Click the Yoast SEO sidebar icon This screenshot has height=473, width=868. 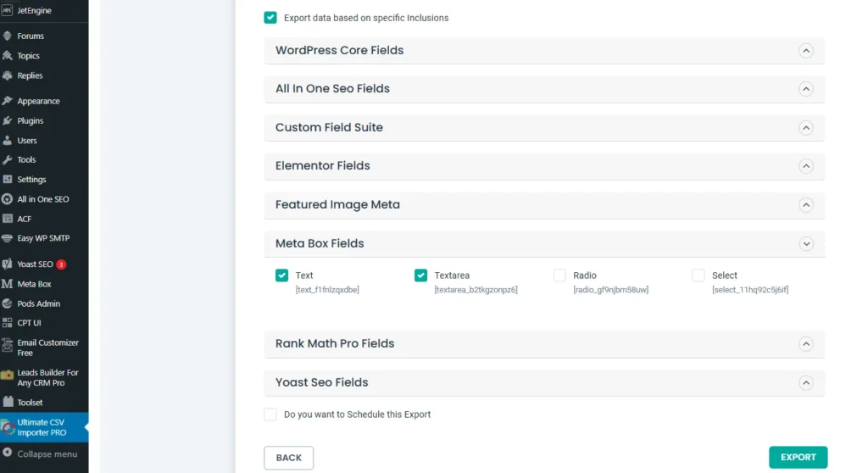click(x=8, y=264)
